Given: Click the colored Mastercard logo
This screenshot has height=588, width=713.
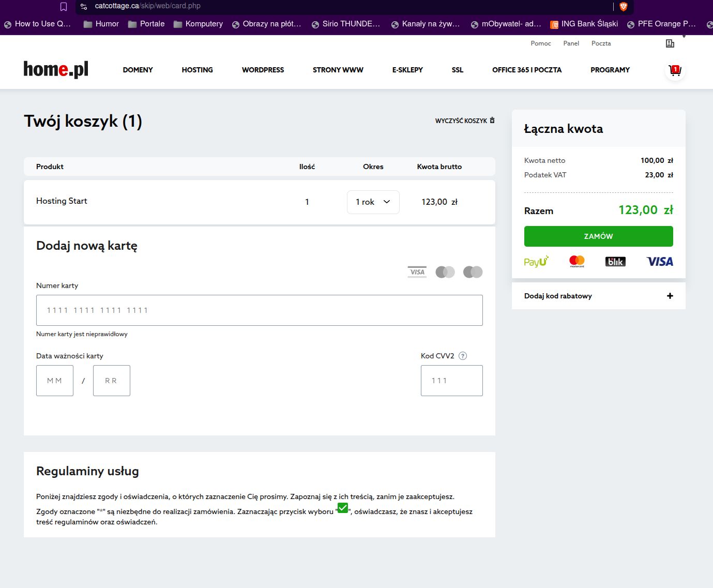Looking at the screenshot, I should coord(577,262).
